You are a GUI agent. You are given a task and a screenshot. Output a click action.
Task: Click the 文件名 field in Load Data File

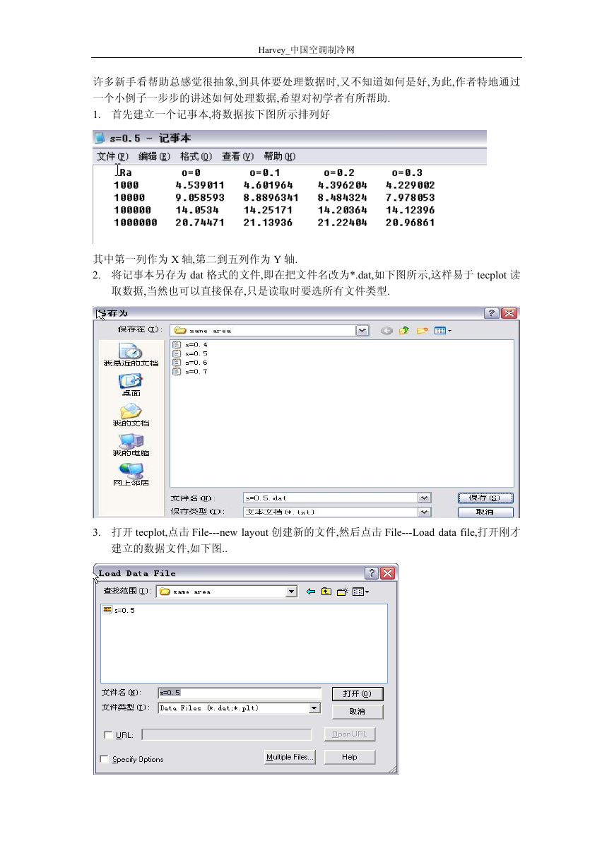tap(240, 693)
